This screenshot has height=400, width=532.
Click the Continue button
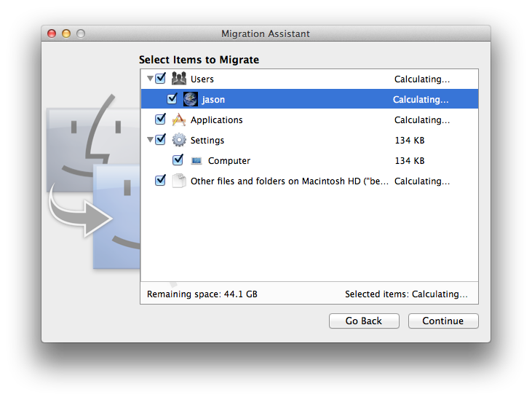click(x=443, y=321)
